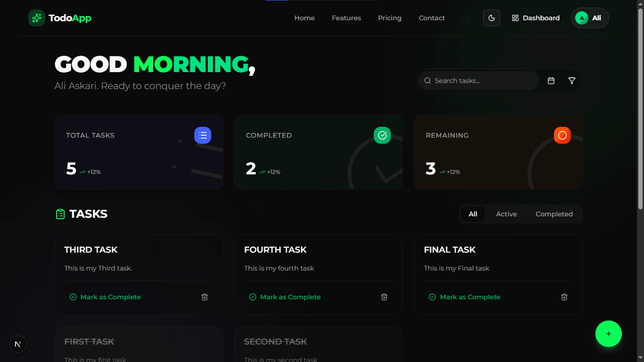The height and width of the screenshot is (362, 644).
Task: Toggle the dark mode moon button
Action: [x=492, y=18]
